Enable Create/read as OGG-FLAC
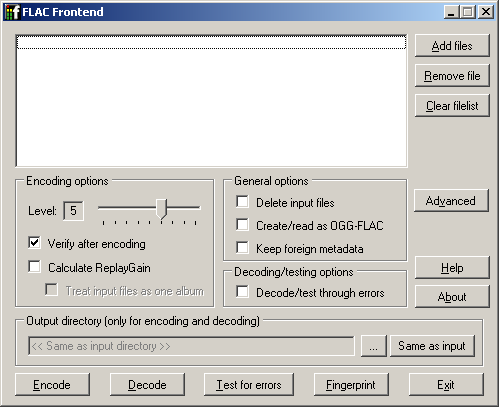499x407 pixels. pyautogui.click(x=242, y=225)
